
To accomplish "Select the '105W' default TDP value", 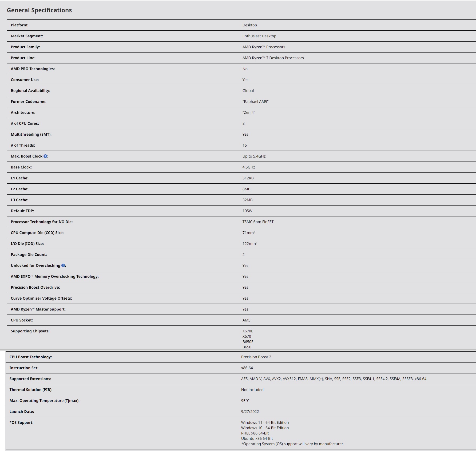I will (248, 211).
